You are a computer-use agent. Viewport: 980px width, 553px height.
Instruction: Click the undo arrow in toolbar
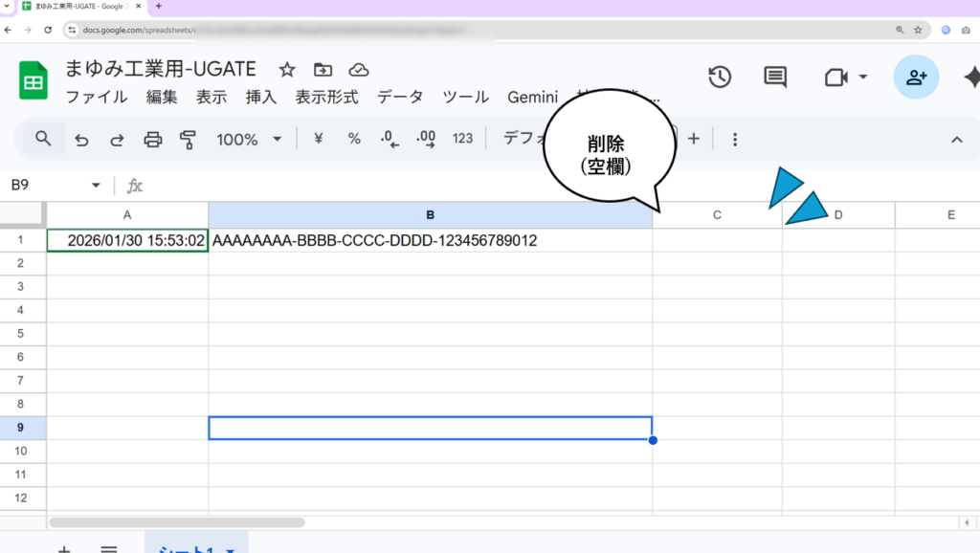point(81,140)
